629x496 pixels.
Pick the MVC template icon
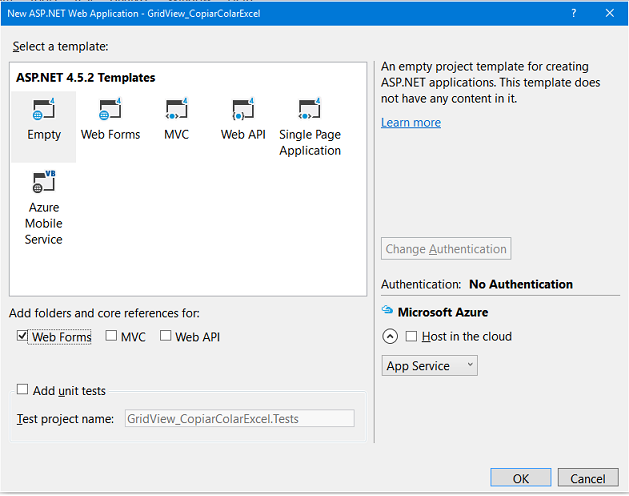pyautogui.click(x=177, y=109)
